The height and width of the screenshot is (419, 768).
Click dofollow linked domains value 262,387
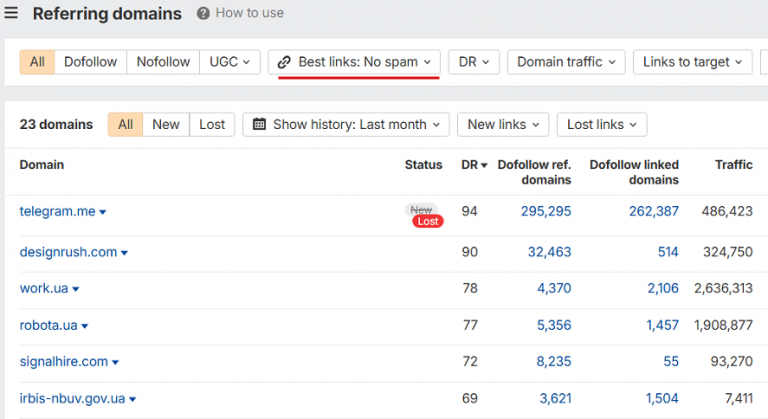(654, 211)
